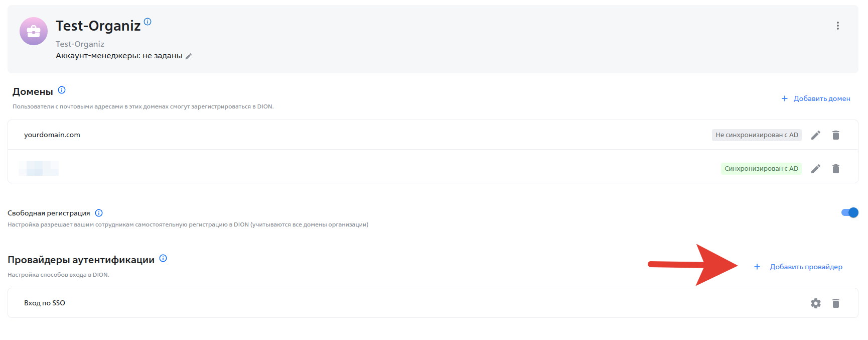868x340 pixels.
Task: Click the Добавить провайдер button
Action: click(x=799, y=267)
